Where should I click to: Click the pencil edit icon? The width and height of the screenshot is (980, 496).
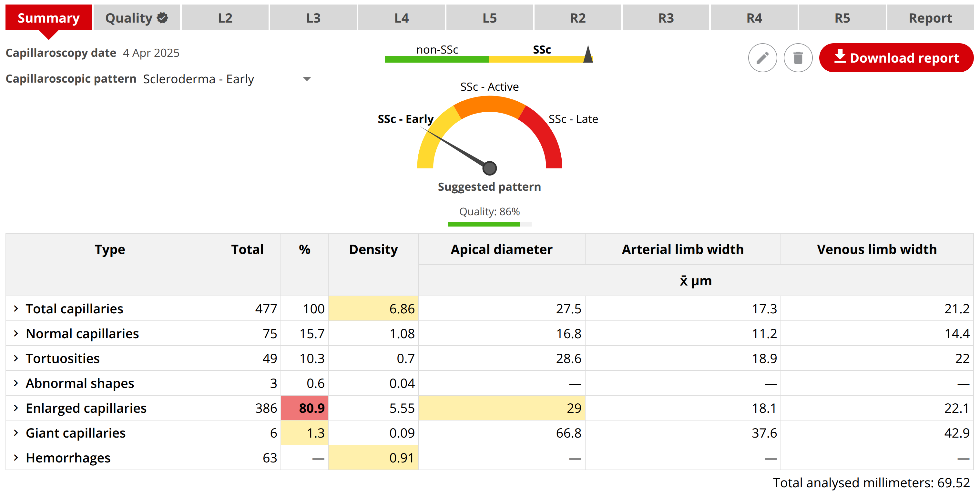click(762, 58)
